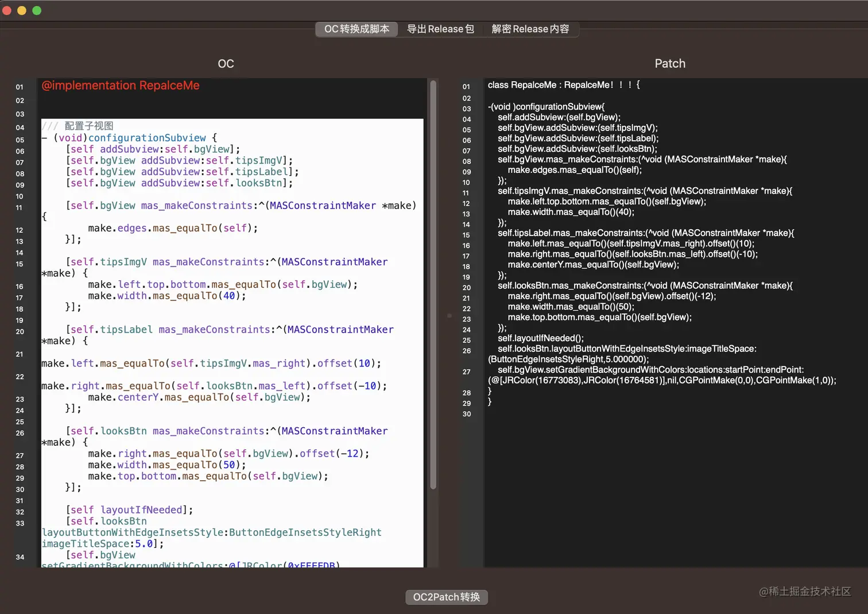Click the addSubview:self.tipsImgV line in OC
The height and width of the screenshot is (614, 868).
179,160
